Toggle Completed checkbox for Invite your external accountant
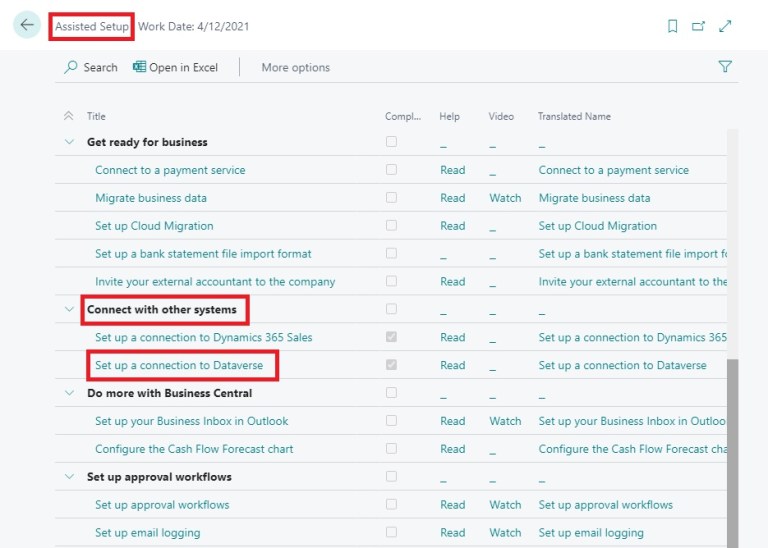This screenshot has width=768, height=548. [x=391, y=281]
